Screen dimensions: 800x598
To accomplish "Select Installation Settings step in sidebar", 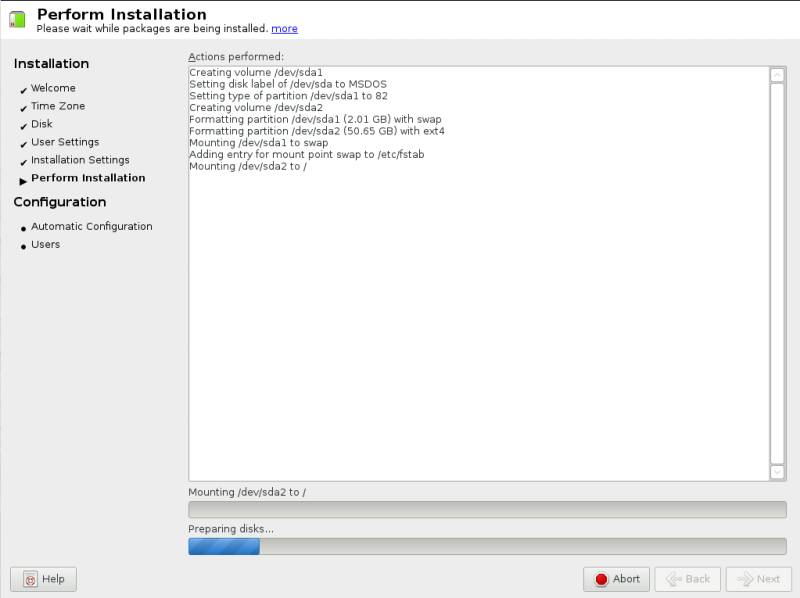I will click(80, 160).
